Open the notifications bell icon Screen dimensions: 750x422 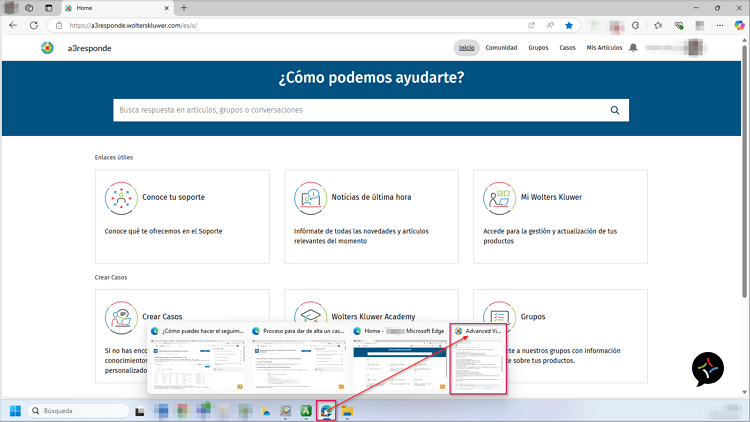coord(633,47)
